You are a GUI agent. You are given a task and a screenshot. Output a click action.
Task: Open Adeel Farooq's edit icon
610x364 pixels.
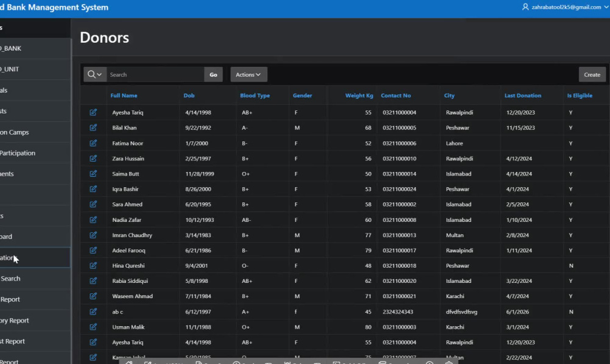93,250
